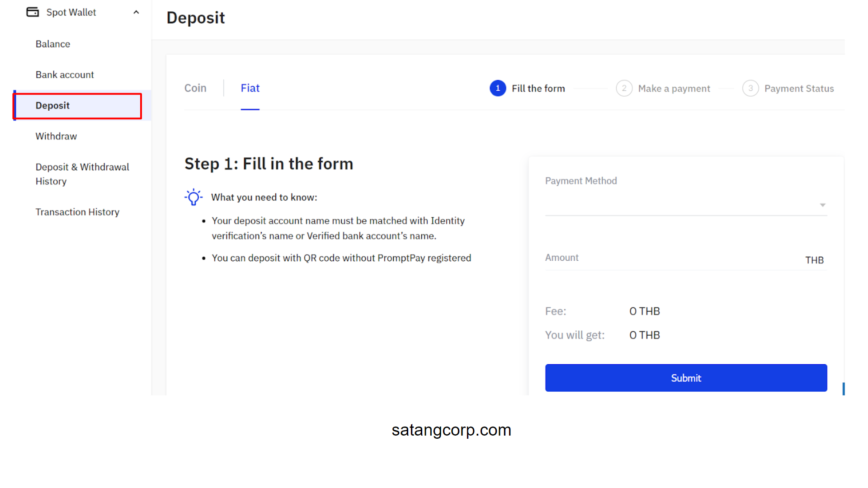Switch to the Coin tab
868x488 pixels.
point(195,88)
